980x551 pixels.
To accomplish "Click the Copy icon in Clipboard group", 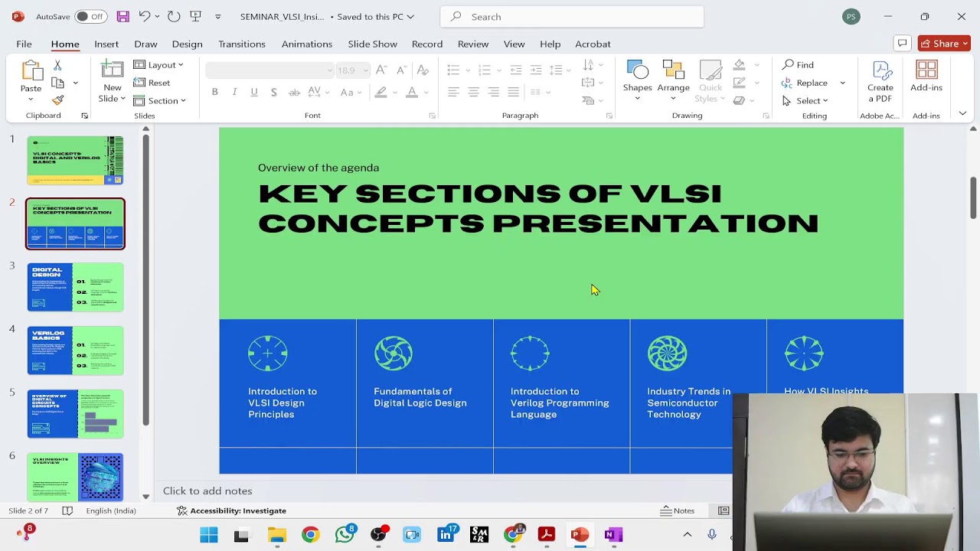I will click(x=57, y=83).
